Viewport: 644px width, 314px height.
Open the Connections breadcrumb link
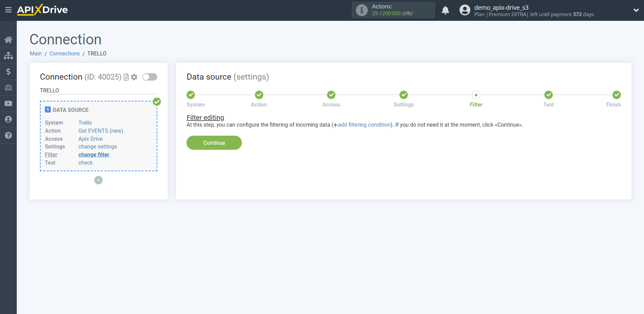[x=64, y=54]
